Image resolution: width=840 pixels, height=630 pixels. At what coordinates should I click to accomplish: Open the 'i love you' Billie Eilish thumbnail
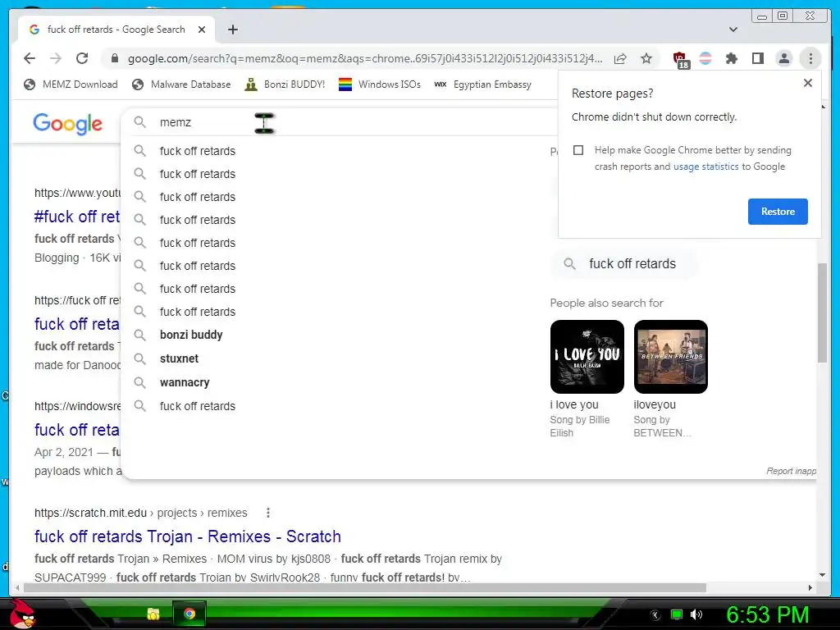587,357
